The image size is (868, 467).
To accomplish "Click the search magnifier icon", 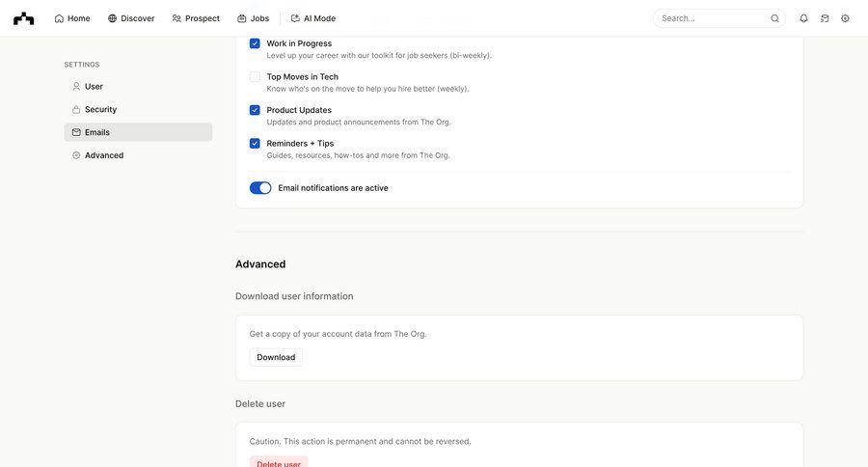I will pos(775,18).
